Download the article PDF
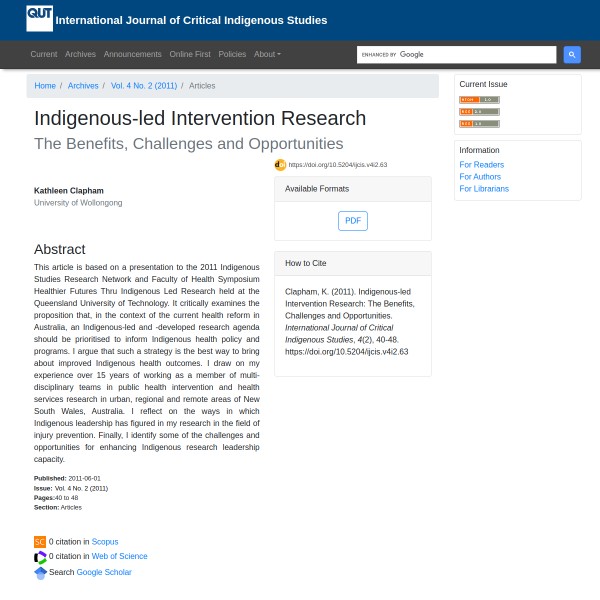 pyautogui.click(x=353, y=221)
